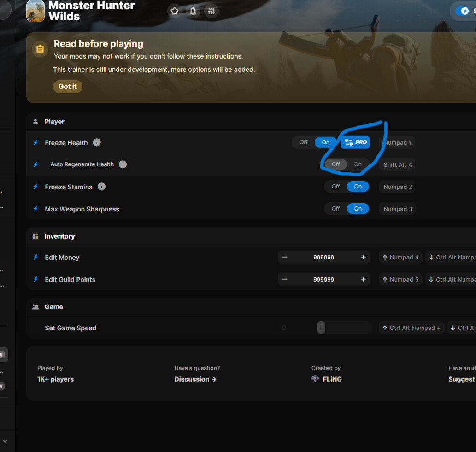Open notifications via the bell icon

pos(193,11)
